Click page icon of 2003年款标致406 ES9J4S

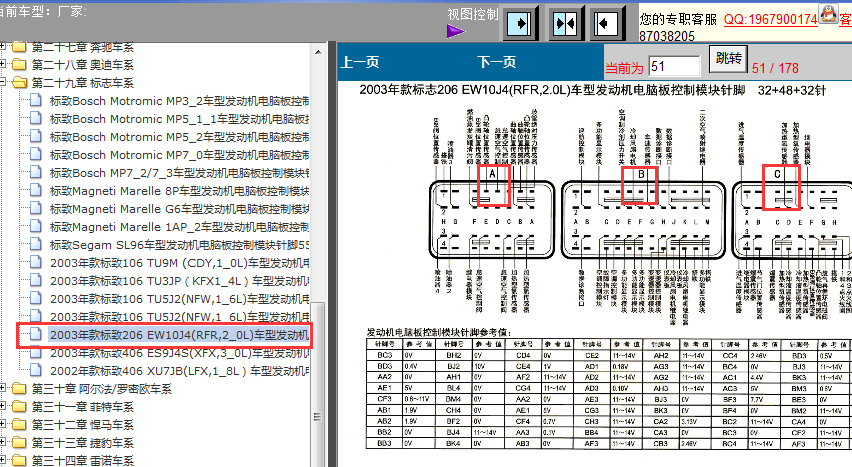click(36, 352)
